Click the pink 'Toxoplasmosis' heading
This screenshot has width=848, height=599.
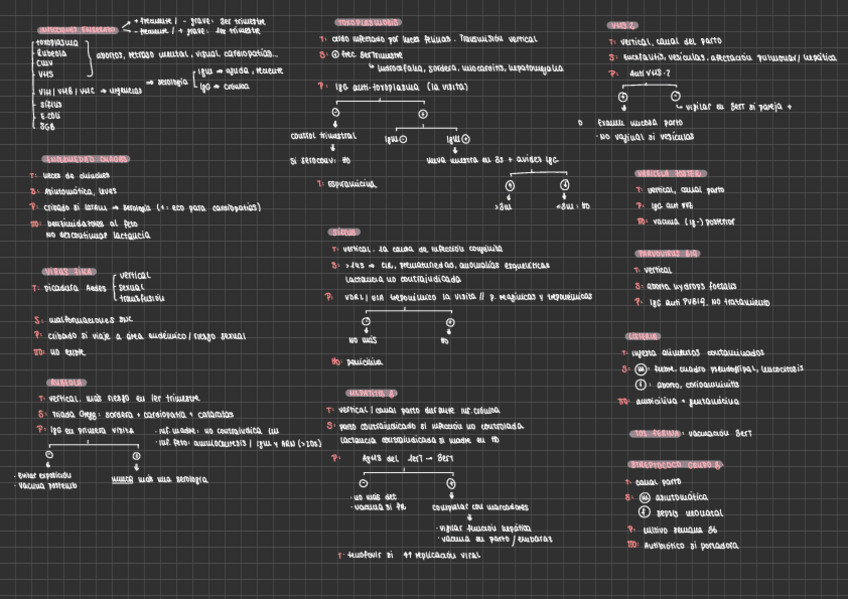coord(368,23)
